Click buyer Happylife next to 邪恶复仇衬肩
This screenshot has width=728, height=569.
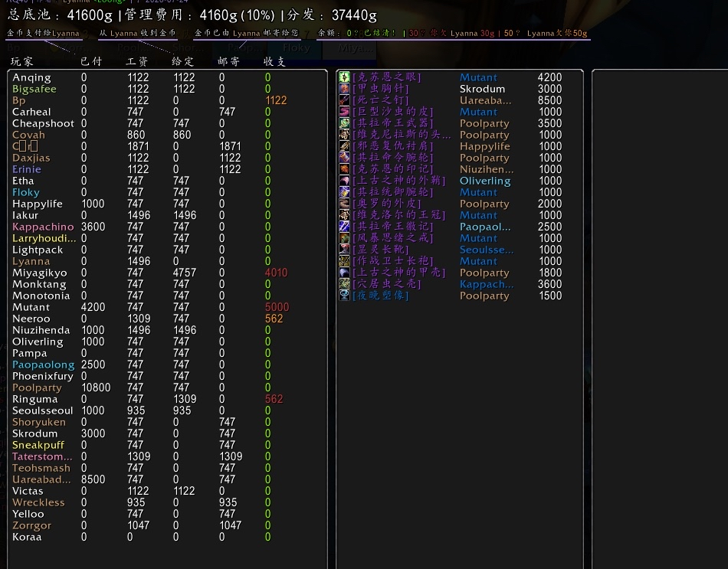click(x=485, y=146)
